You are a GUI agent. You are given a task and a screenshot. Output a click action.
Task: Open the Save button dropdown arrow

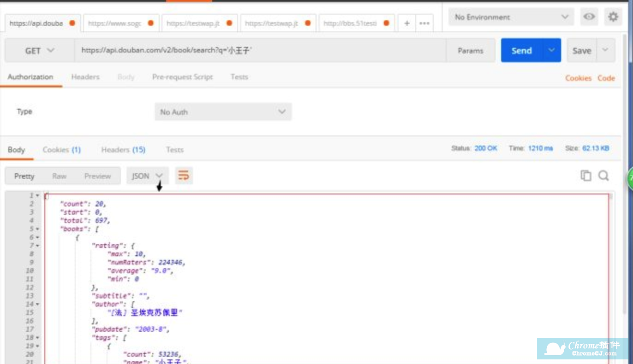606,50
